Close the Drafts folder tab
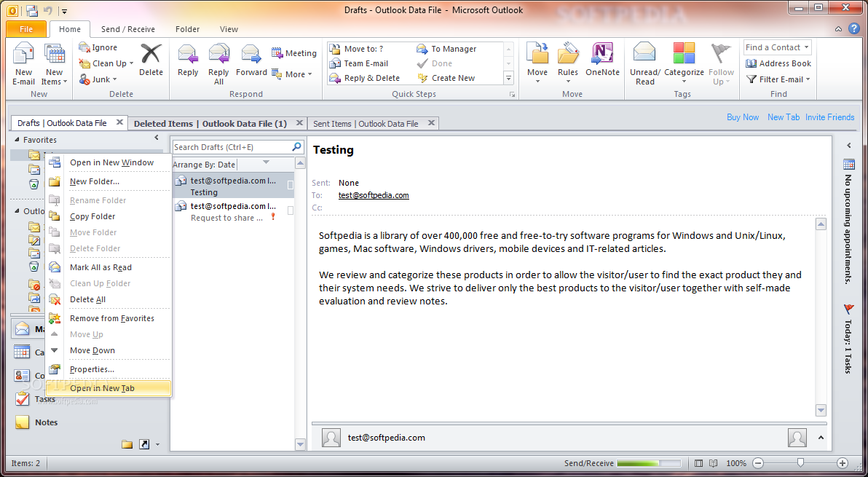The height and width of the screenshot is (477, 868). tap(119, 122)
